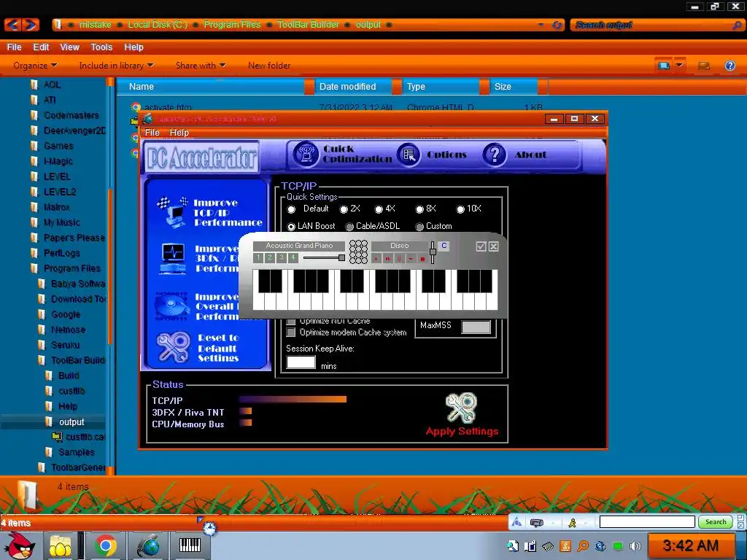This screenshot has width=747, height=560.
Task: Click the green Search button in desk toolbar
Action: [x=715, y=522]
